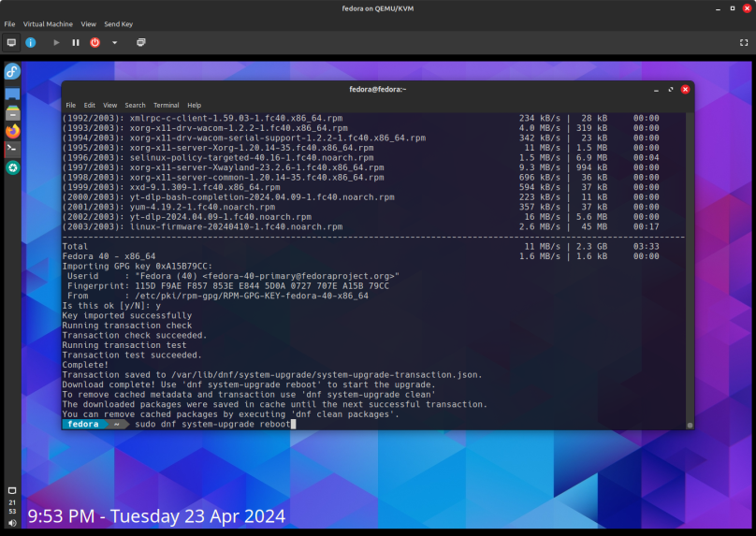Click the 'fedora' prompt segment
756x536 pixels.
[83, 424]
